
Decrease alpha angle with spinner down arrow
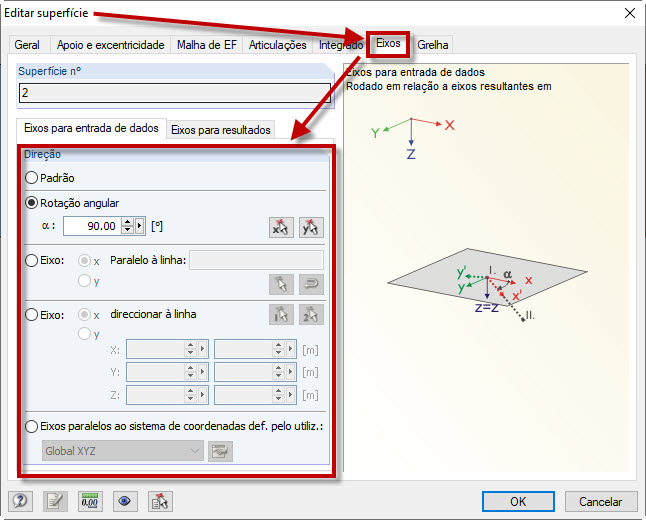click(128, 230)
